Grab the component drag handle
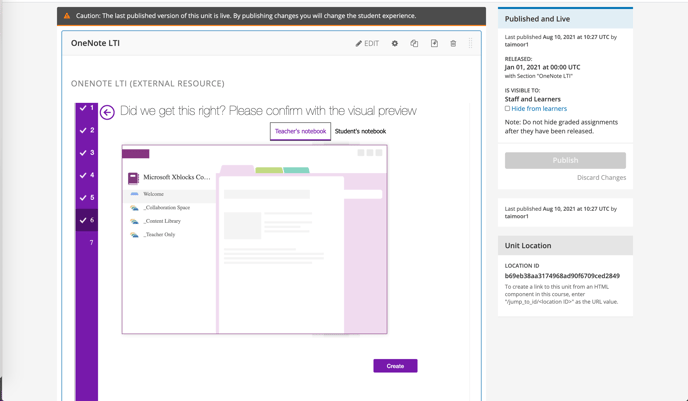 tap(470, 43)
